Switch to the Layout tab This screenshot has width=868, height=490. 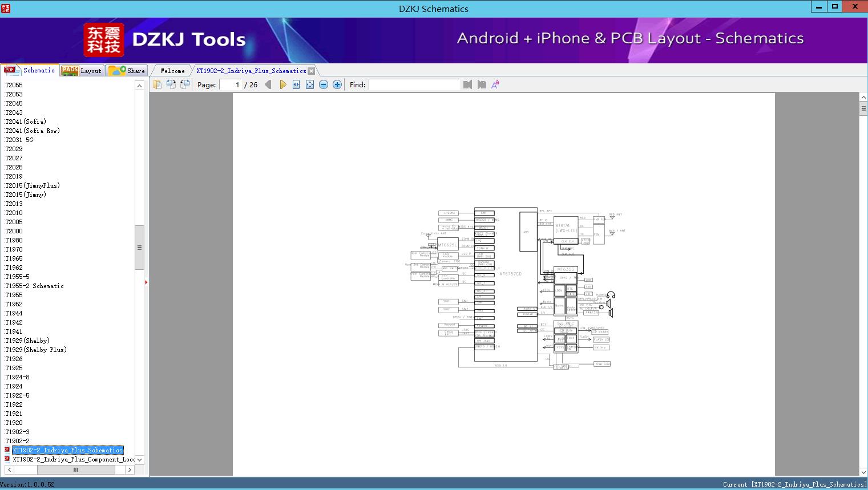pyautogui.click(x=83, y=71)
